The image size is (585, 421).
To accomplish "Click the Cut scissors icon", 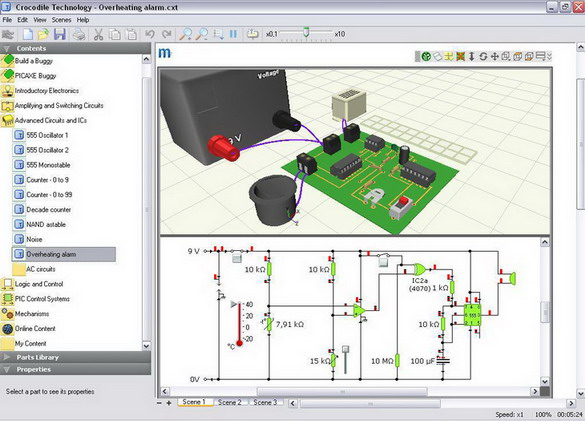I will point(98,34).
